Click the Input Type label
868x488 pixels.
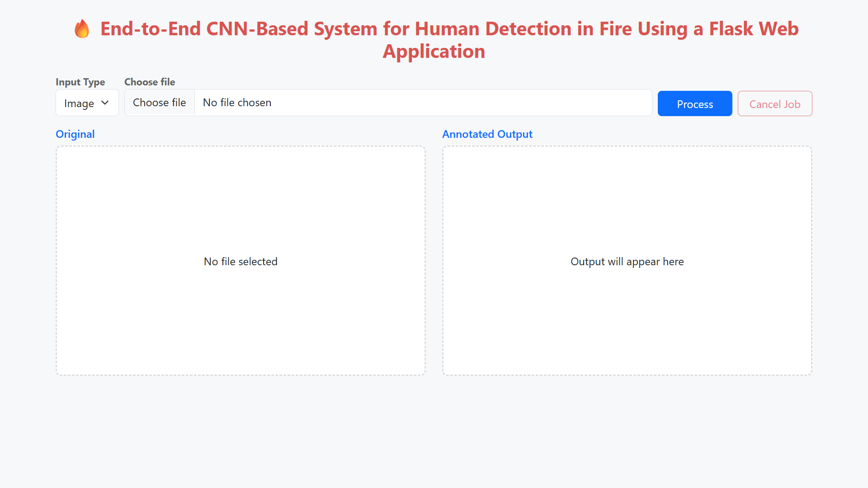tap(80, 82)
